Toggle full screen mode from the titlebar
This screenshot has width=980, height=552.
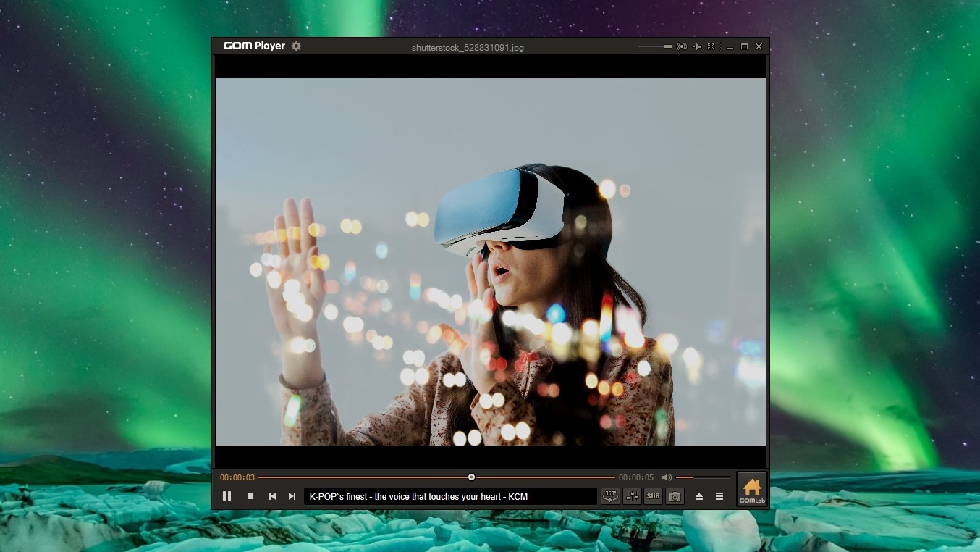[x=711, y=46]
